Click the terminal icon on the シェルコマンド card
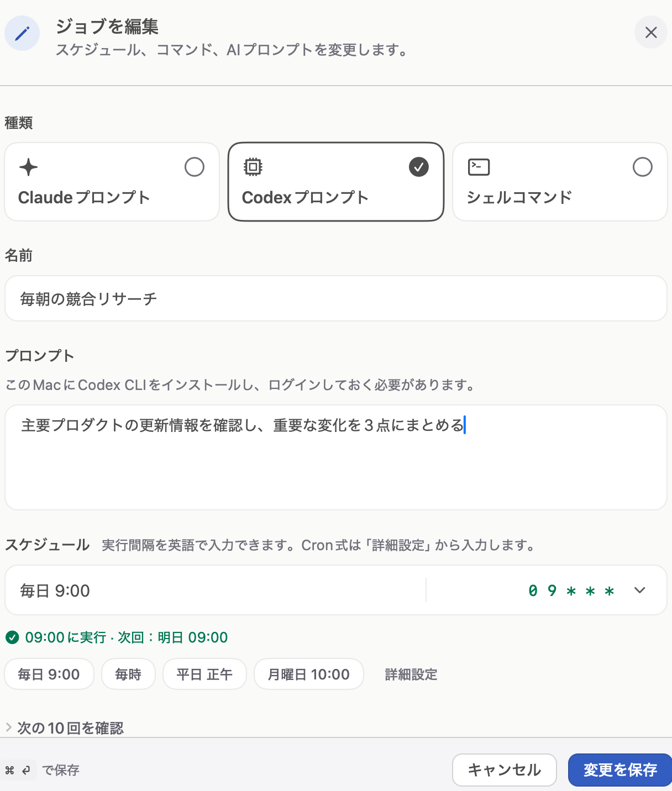 pos(479,167)
